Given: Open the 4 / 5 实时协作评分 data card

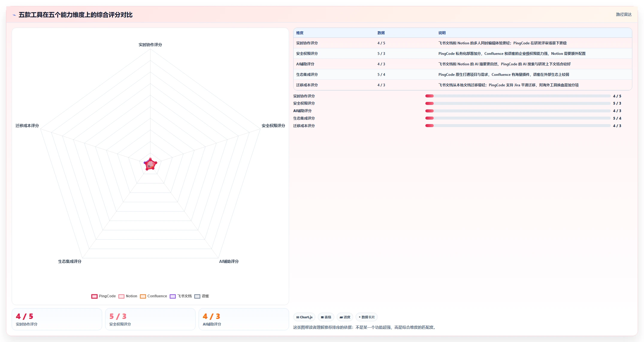Looking at the screenshot, I should (57, 319).
